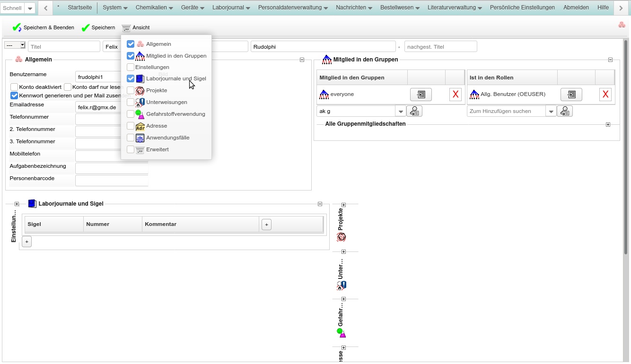Click the green Speichern checkmark icon
Viewport: 631px width, 364px height.
point(86,28)
